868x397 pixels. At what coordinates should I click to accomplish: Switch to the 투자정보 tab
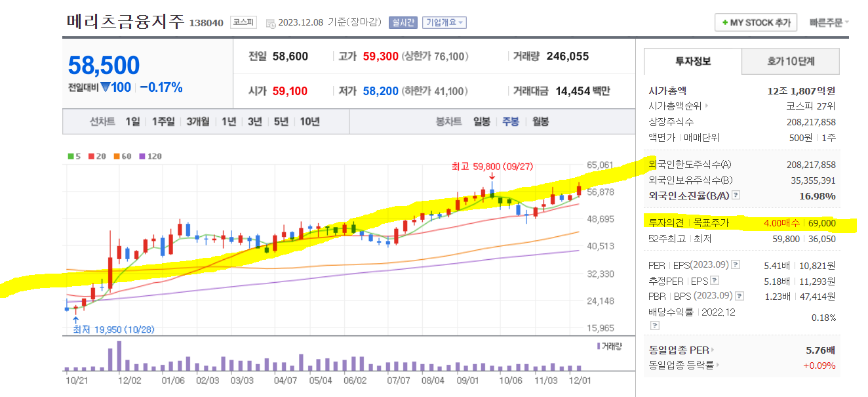tap(693, 62)
